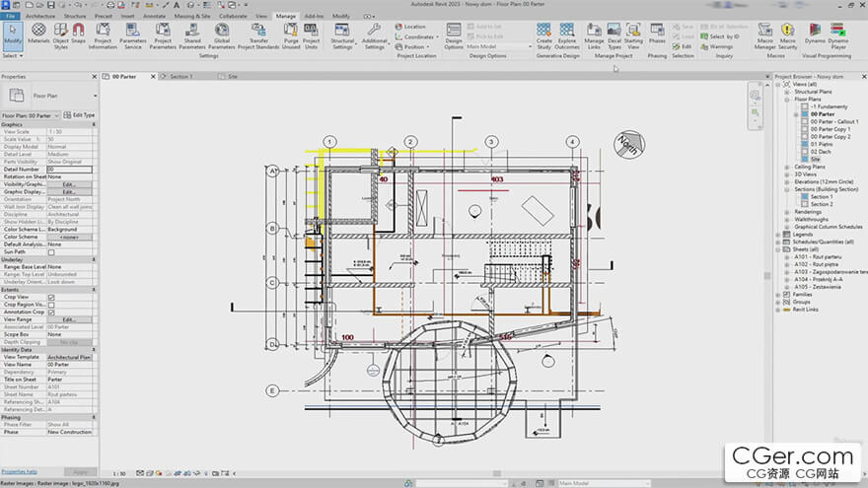Expand the Families node in Project Browser
This screenshot has width=868, height=488.
coord(779,294)
